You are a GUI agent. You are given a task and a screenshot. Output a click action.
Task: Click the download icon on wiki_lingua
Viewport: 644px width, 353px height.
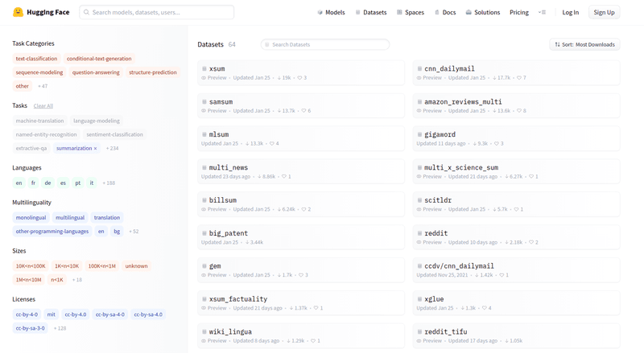(288, 341)
